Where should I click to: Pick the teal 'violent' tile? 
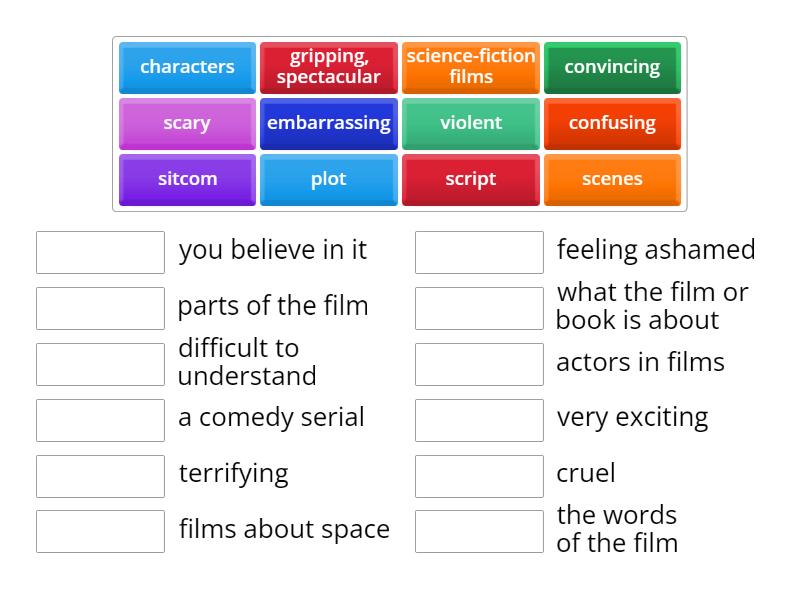(471, 123)
